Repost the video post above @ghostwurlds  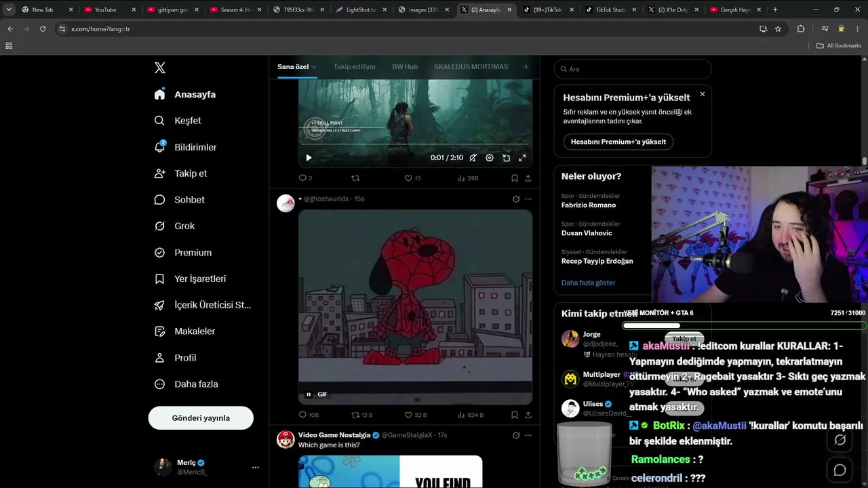[x=355, y=178]
